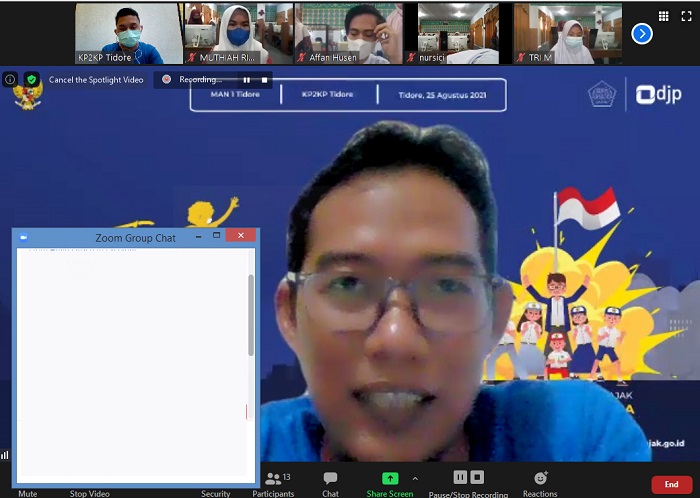
Task: Click the red End button
Action: point(671,484)
